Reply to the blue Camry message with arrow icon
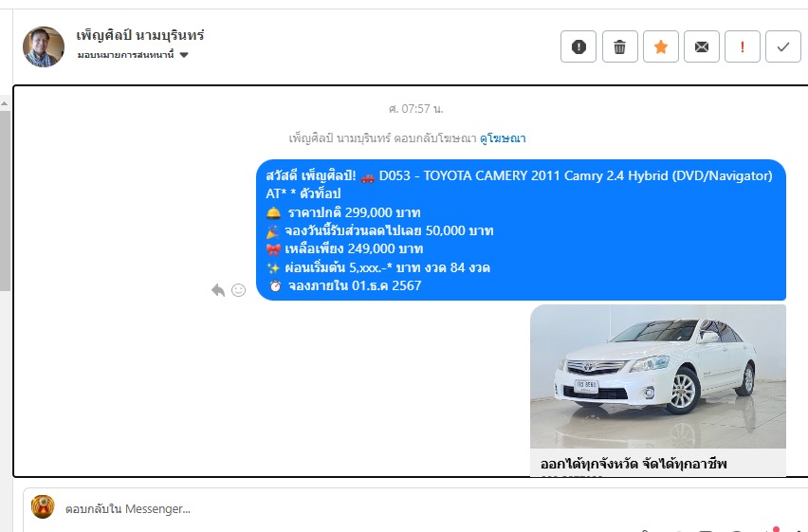The height and width of the screenshot is (532, 808). [218, 290]
